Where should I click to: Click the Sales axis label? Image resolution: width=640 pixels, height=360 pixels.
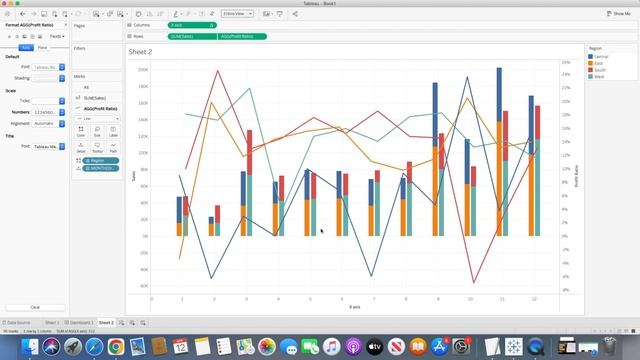point(133,176)
